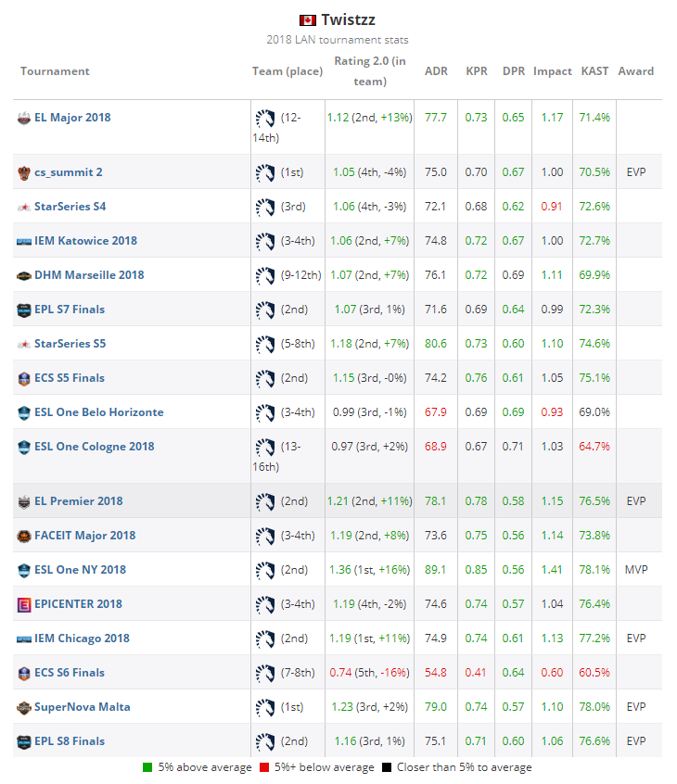Click the KAST column header
Viewport: 677px width, 784px height.
(595, 71)
